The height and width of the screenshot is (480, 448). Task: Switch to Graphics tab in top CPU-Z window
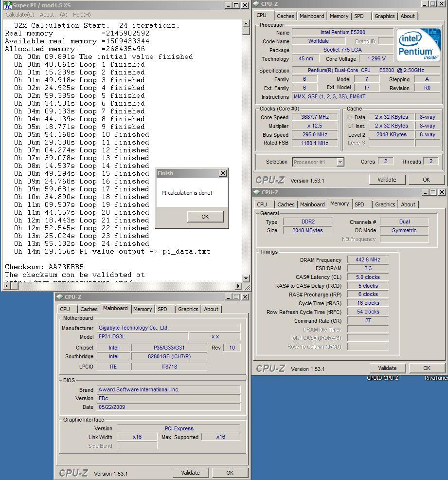(x=385, y=16)
